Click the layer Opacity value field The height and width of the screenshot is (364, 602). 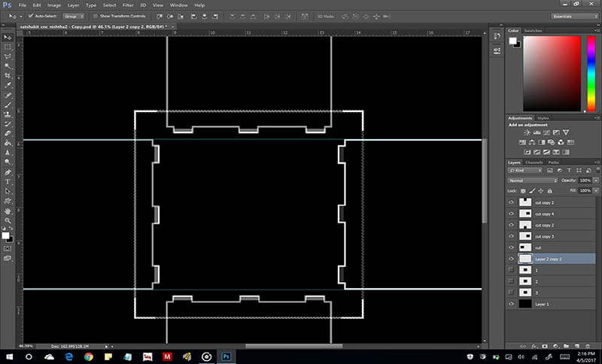coord(585,180)
